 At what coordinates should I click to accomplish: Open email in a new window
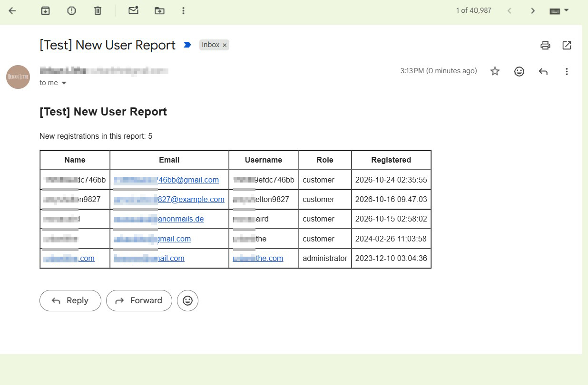coord(567,45)
